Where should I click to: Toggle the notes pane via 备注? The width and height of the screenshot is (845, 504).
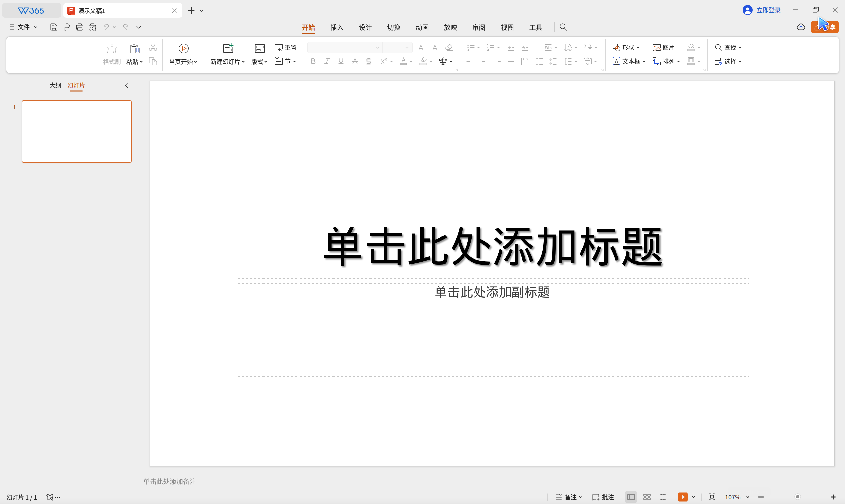coord(569,497)
